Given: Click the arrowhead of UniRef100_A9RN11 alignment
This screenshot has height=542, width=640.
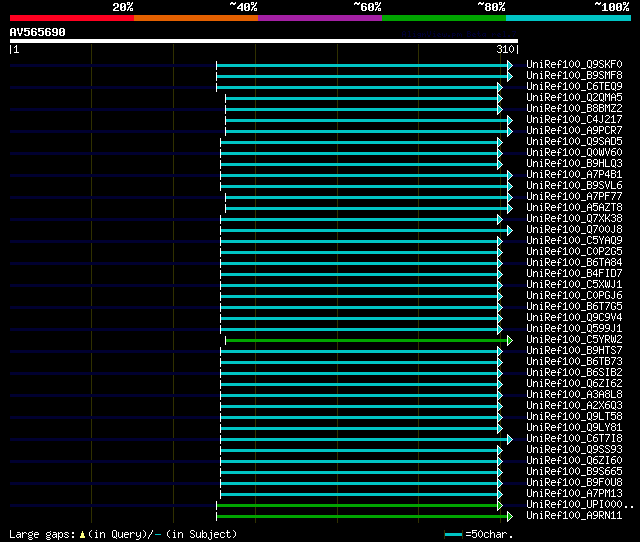Looking at the screenshot, I should (510, 517).
